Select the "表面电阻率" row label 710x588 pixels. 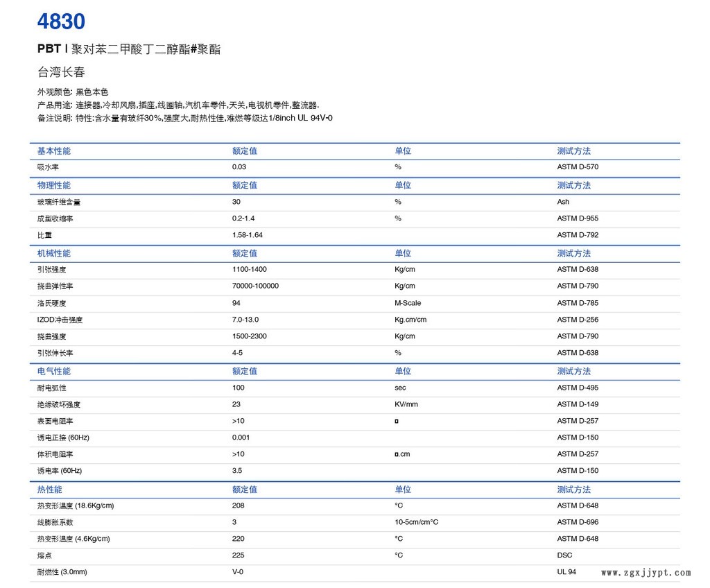pyautogui.click(x=55, y=422)
